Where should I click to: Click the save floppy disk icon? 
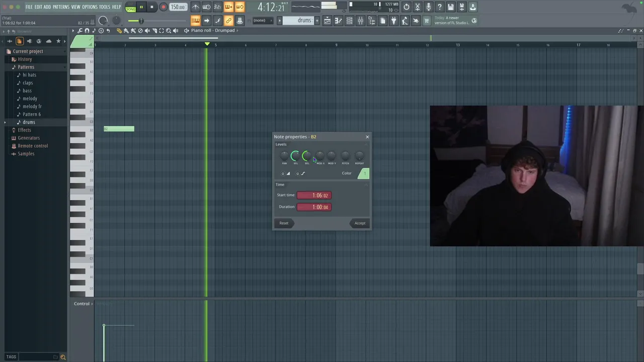point(451,7)
